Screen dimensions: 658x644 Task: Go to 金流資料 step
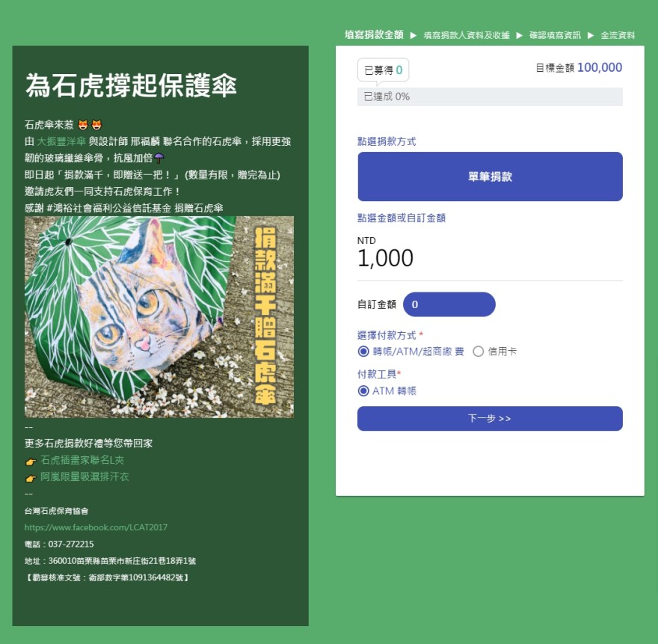tap(618, 35)
